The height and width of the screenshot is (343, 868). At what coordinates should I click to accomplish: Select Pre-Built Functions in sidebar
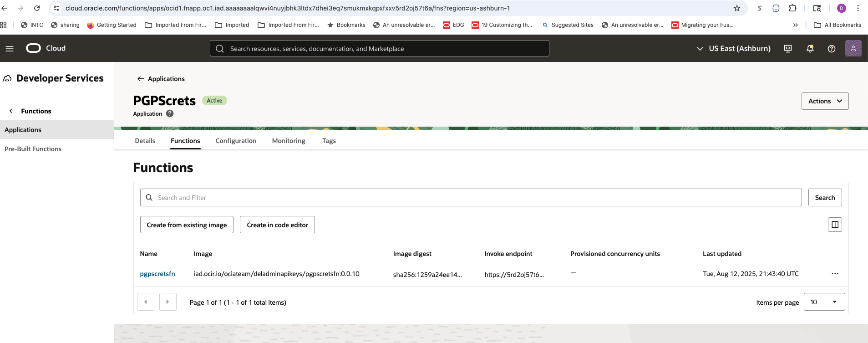(33, 149)
